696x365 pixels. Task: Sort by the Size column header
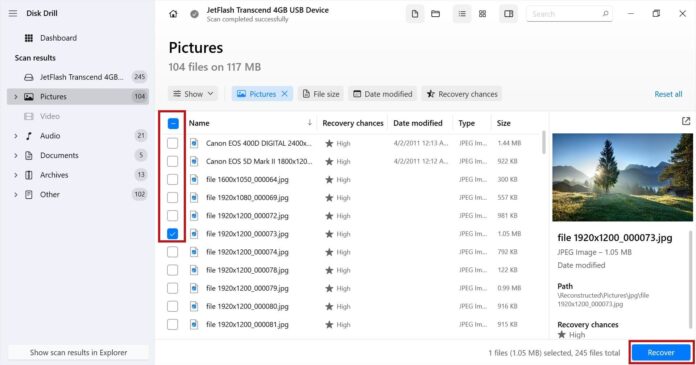[x=503, y=123]
